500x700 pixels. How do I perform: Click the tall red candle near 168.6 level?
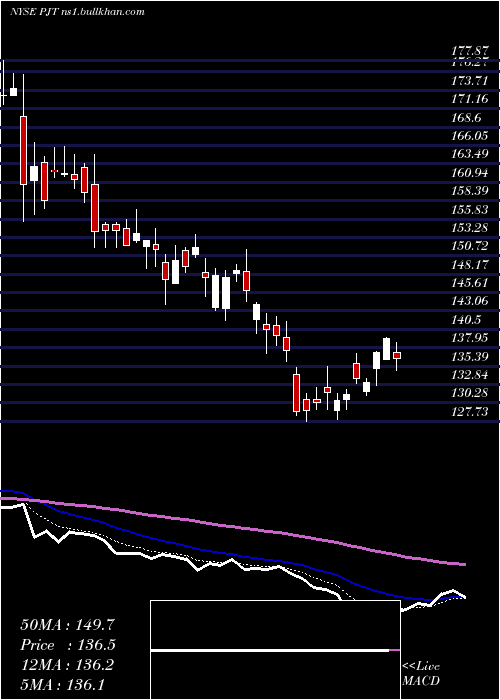click(23, 150)
